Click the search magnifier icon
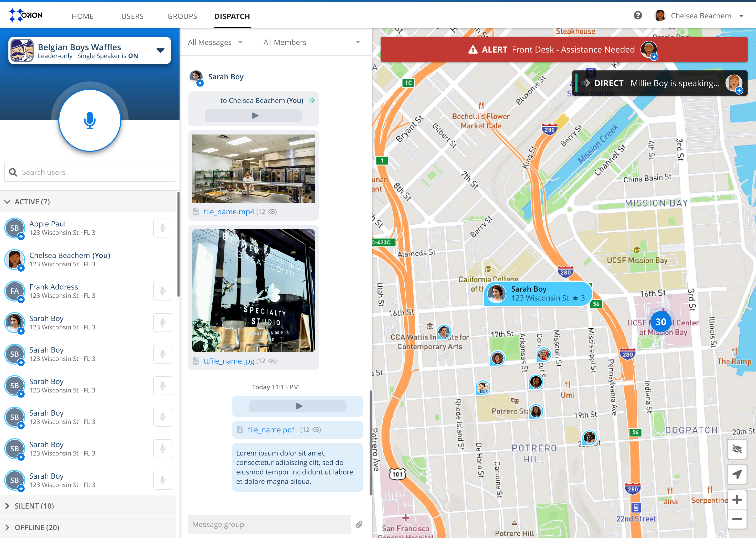This screenshot has width=756, height=538. [13, 172]
